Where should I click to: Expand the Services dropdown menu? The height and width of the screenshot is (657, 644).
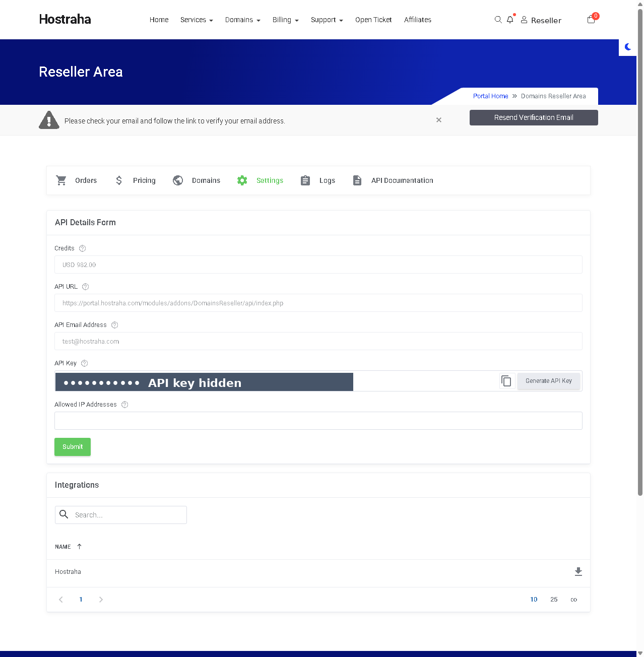click(x=197, y=20)
